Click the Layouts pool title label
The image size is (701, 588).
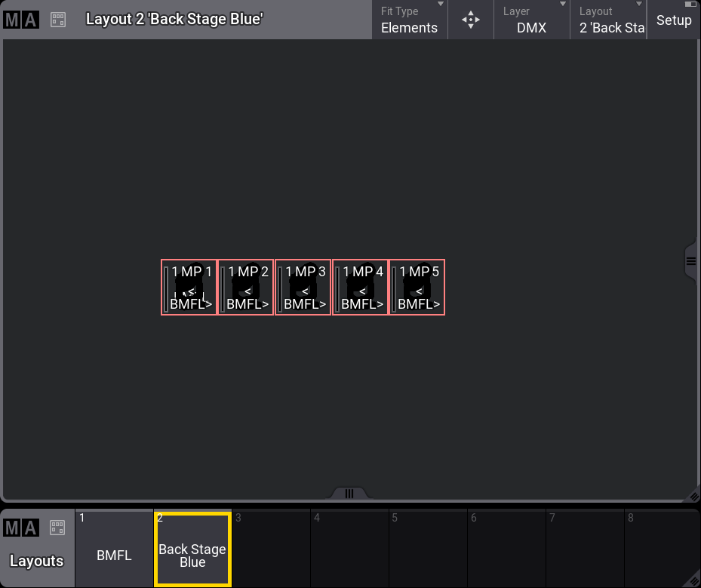pyautogui.click(x=37, y=561)
